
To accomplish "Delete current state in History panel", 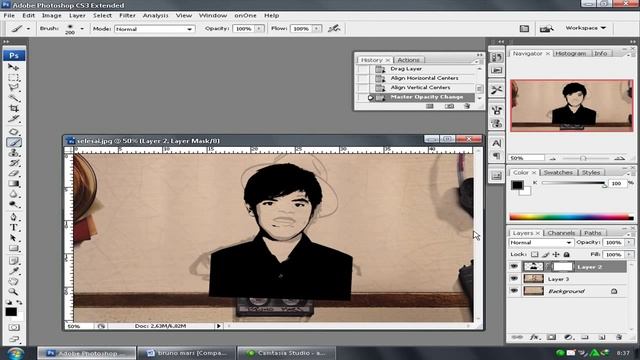I will 467,106.
